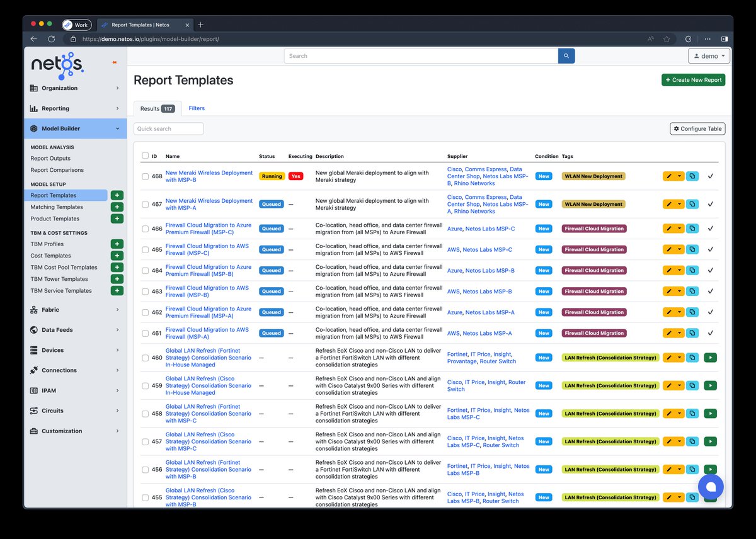The image size is (756, 539).
Task: Open the IPAM sidebar menu
Action: pyautogui.click(x=75, y=390)
